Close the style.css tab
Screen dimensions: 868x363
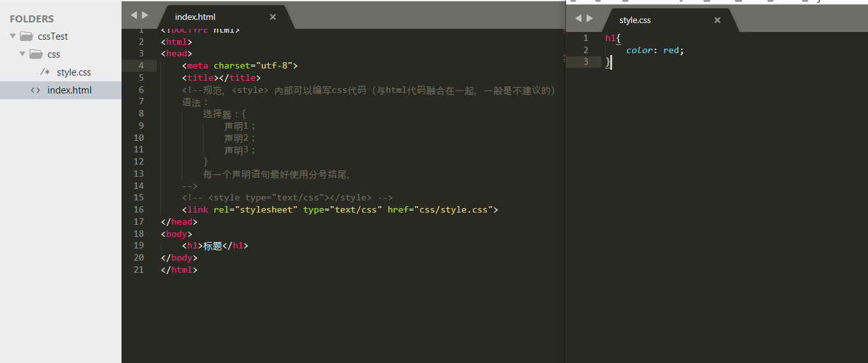[717, 20]
